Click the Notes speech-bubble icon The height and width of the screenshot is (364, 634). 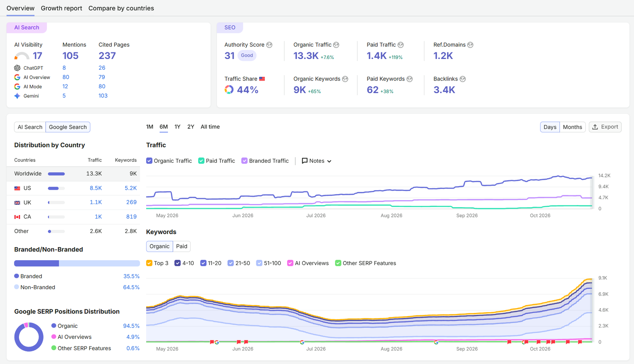(x=305, y=161)
